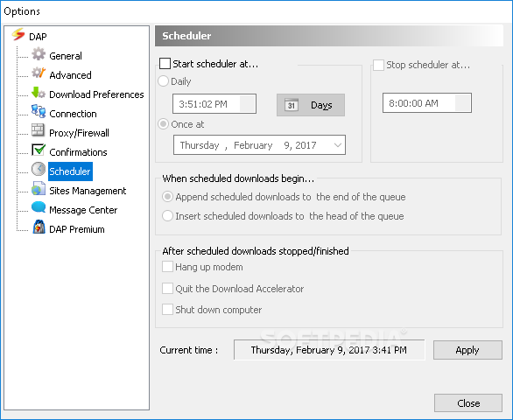Click 'When scheduled downloads begin...' group label
Screen dimensions: 513x420
tap(238, 178)
